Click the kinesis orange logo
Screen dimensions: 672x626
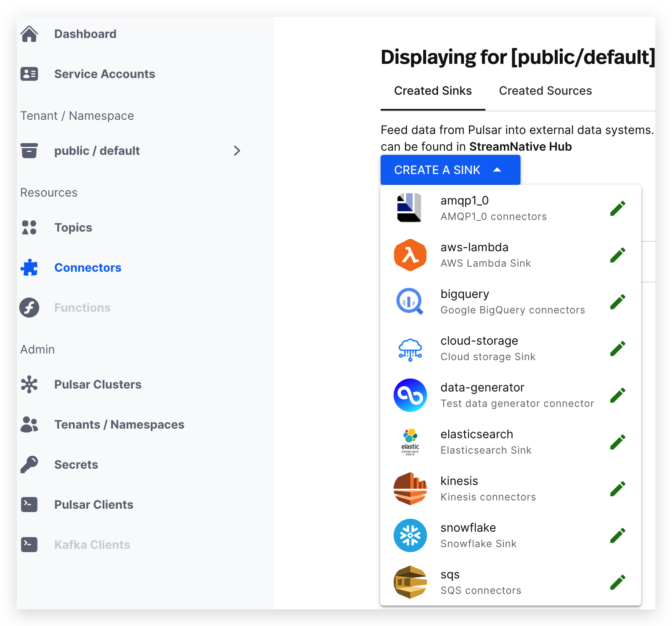click(410, 489)
